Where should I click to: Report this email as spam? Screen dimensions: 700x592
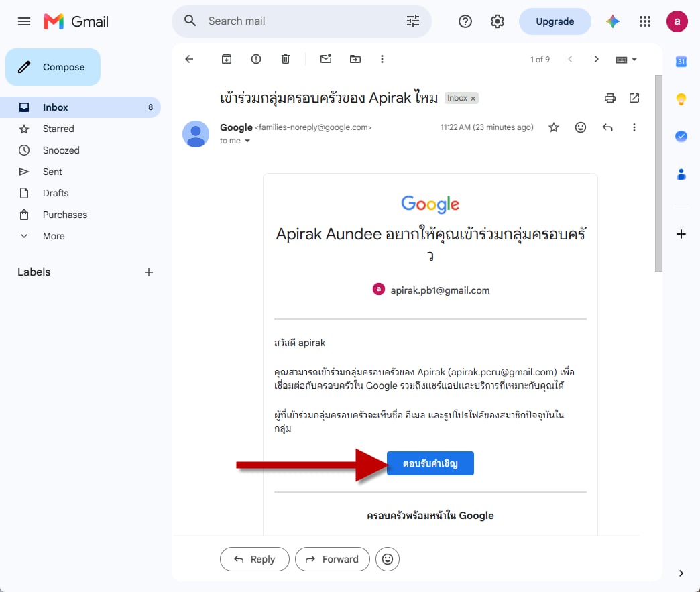click(256, 59)
